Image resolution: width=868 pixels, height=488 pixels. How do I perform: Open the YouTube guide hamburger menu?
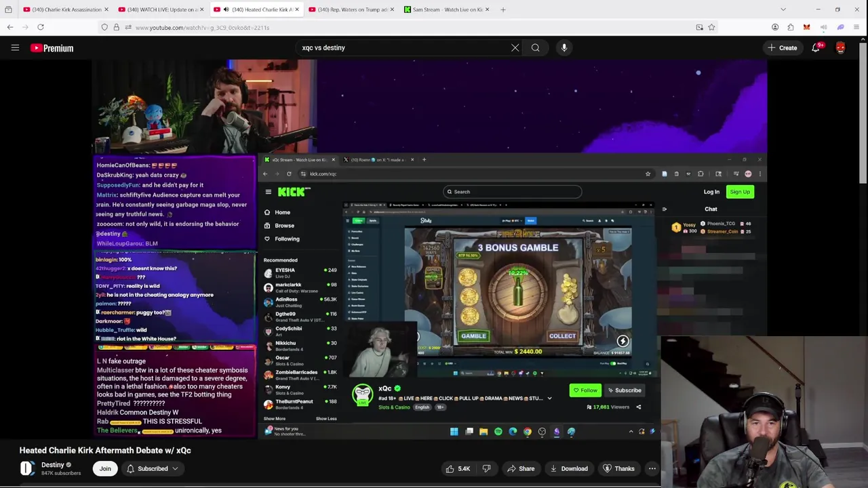(15, 47)
